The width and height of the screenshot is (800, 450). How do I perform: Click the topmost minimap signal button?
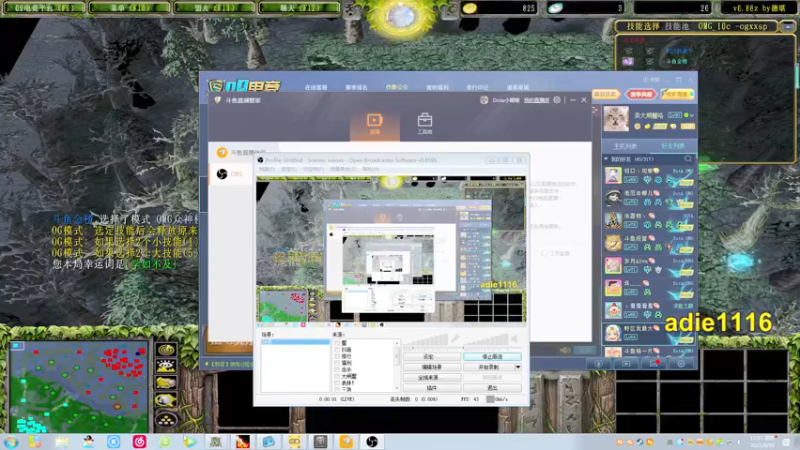click(x=166, y=349)
